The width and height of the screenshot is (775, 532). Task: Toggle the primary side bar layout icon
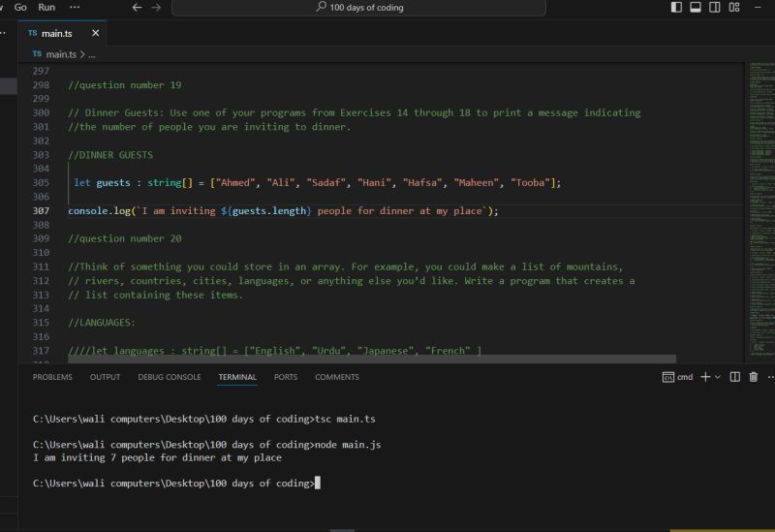(x=676, y=7)
